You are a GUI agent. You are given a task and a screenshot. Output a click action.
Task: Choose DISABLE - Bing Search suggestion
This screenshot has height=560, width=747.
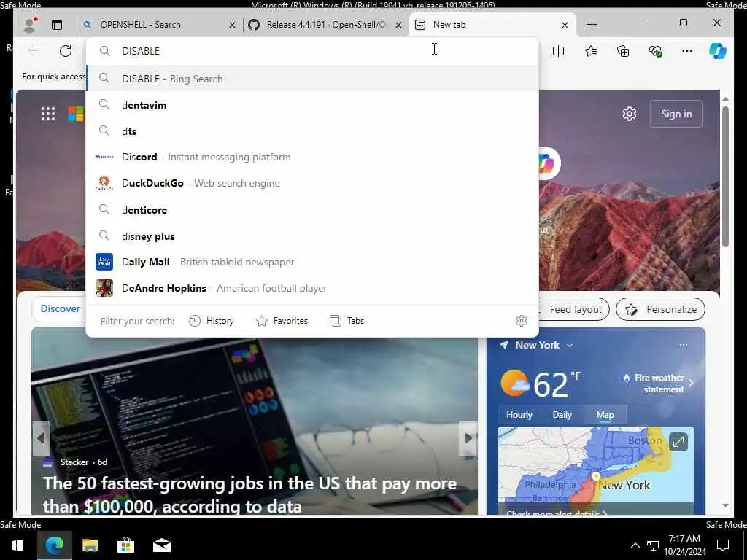pos(312,79)
